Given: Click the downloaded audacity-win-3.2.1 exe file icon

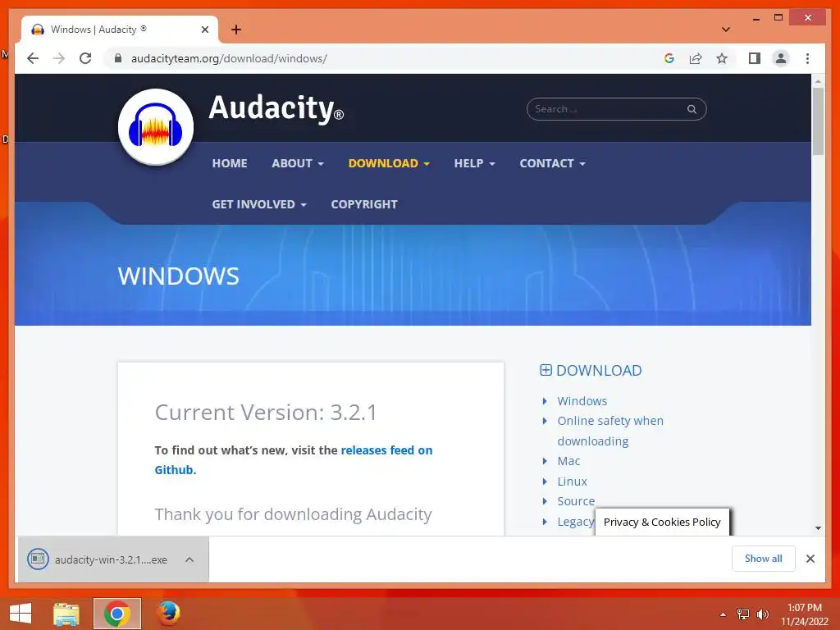Looking at the screenshot, I should click(38, 559).
